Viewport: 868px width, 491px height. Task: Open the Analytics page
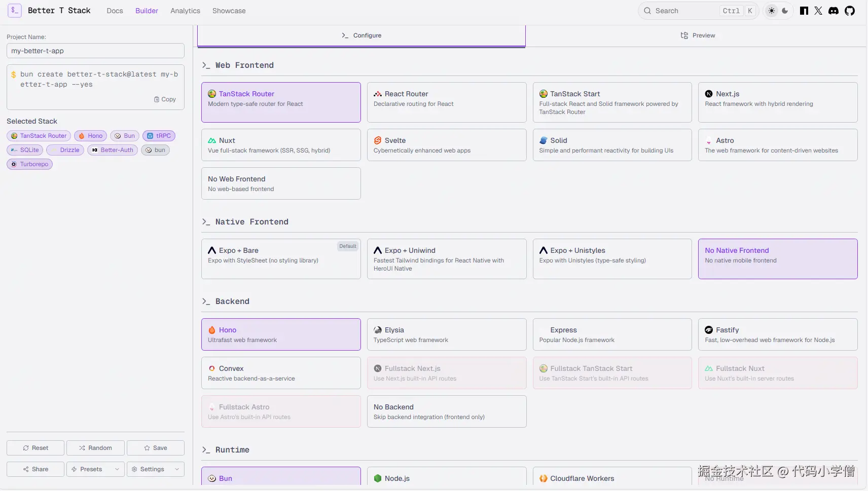coord(185,11)
